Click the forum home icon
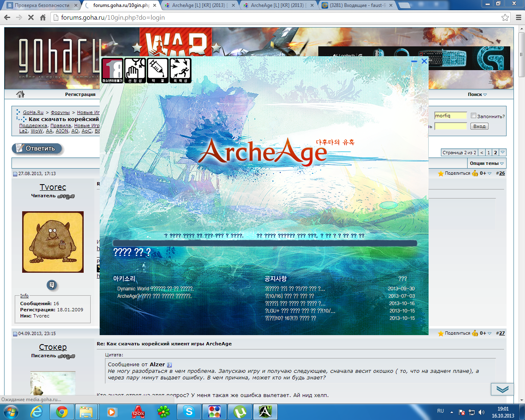The image size is (525, 420). 20,94
